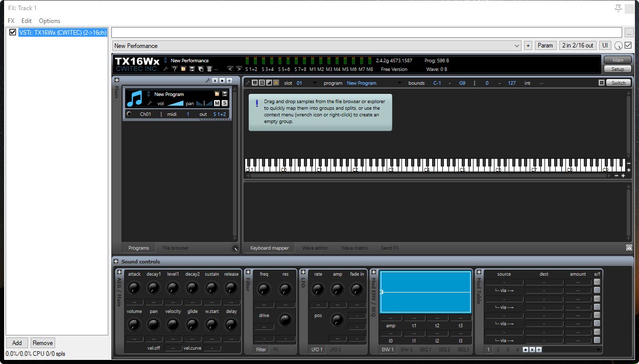Image resolution: width=639 pixels, height=364 pixels.
Task: Expand the Main panel plus icon
Action: pos(116,80)
